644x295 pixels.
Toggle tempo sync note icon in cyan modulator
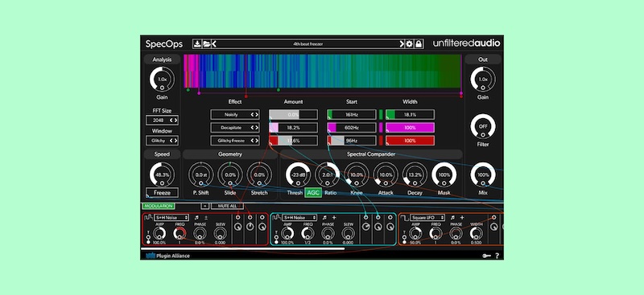[325, 218]
